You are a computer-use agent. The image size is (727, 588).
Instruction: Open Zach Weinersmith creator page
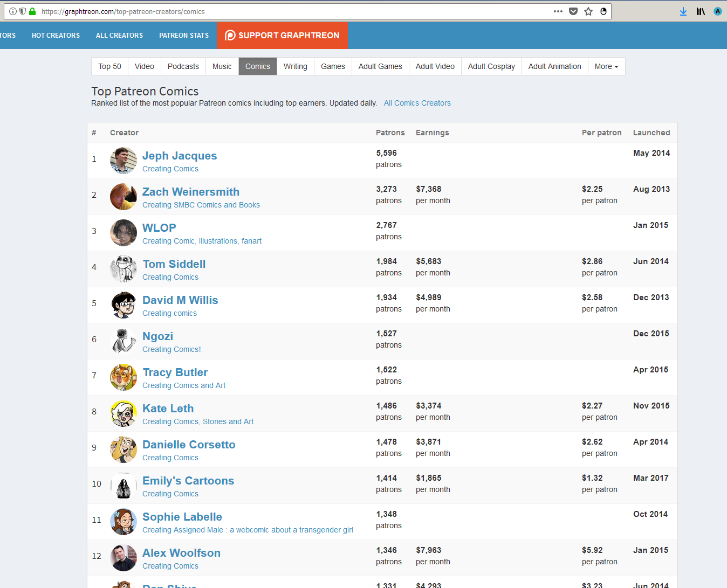[x=191, y=192]
